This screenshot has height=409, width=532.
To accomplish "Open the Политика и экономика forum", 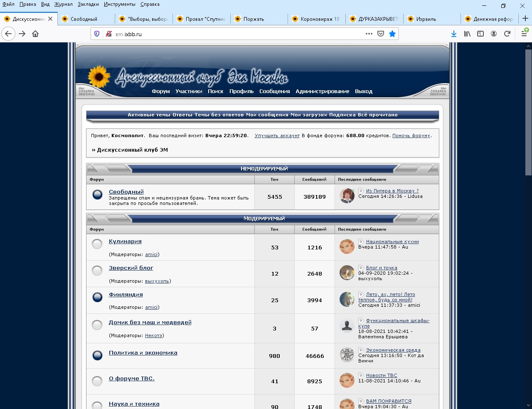I will [143, 352].
